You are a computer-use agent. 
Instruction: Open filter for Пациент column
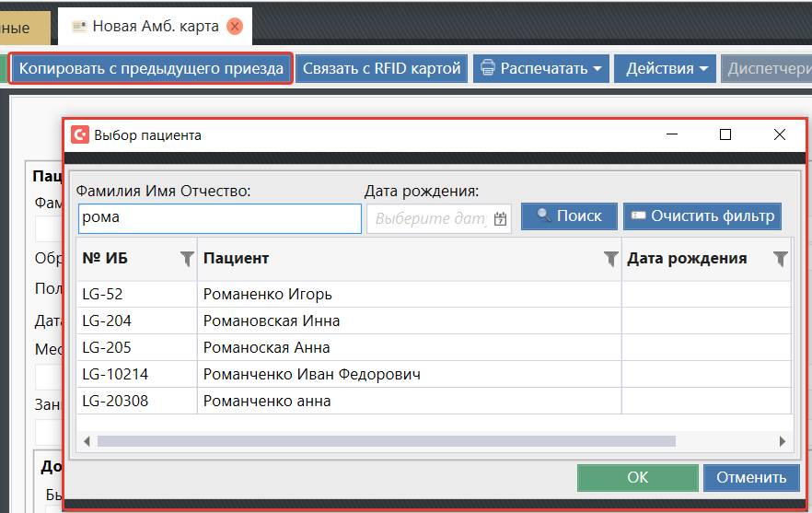(x=610, y=260)
